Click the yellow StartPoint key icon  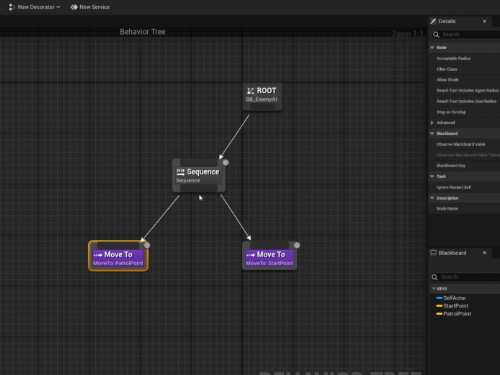point(439,306)
